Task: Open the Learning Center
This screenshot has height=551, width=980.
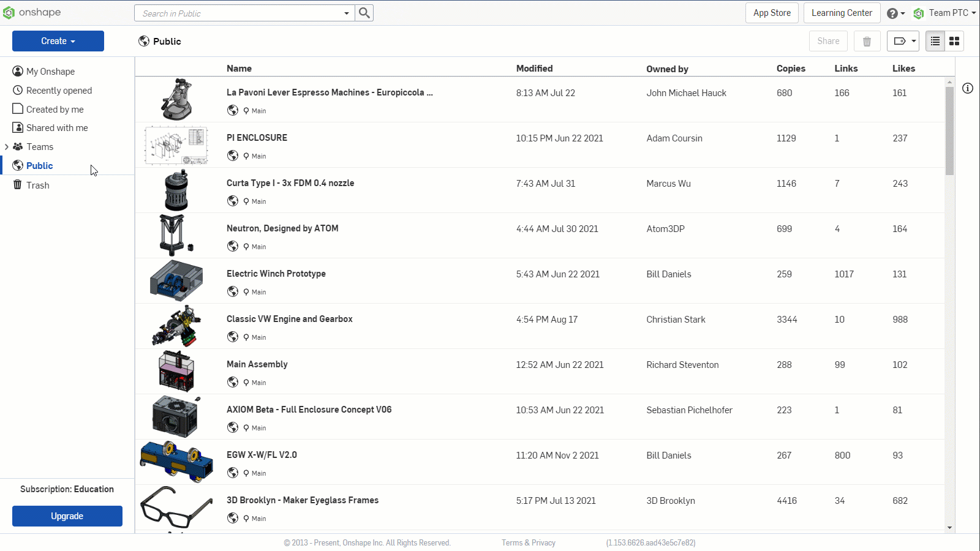Action: tap(842, 13)
